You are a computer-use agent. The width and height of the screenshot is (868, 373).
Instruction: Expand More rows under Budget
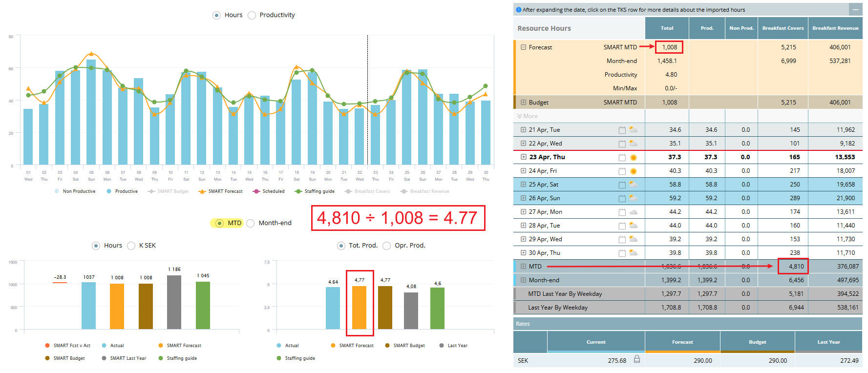coord(528,116)
